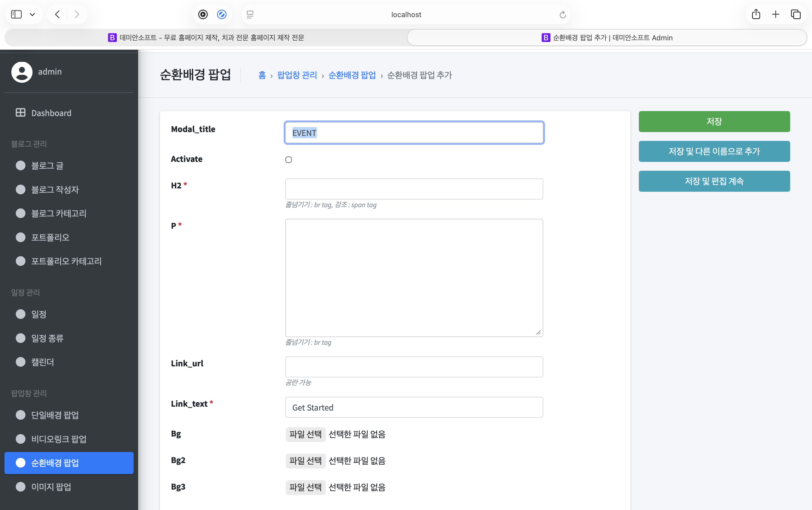
Task: Grab the P textarea resize handle
Action: coord(538,332)
